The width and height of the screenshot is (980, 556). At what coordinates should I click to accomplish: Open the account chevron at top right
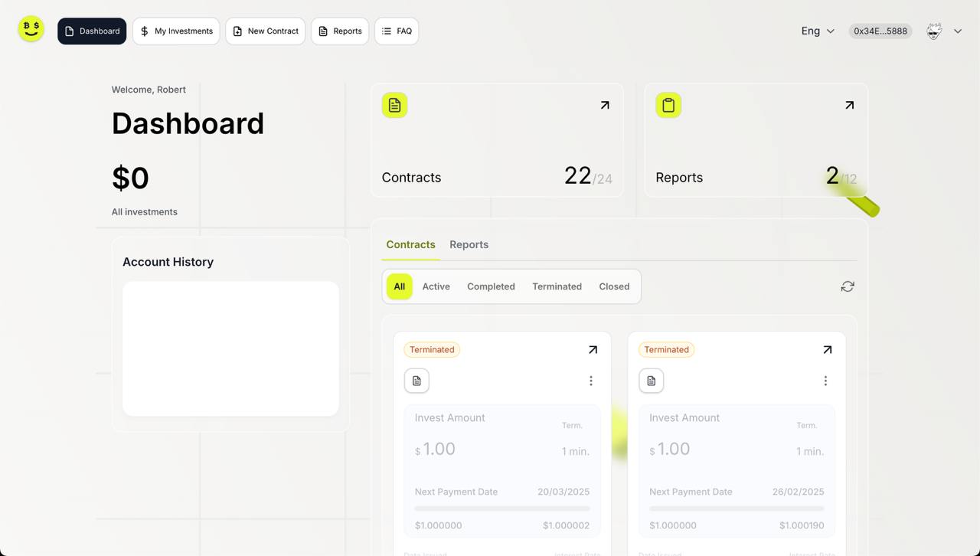(958, 31)
